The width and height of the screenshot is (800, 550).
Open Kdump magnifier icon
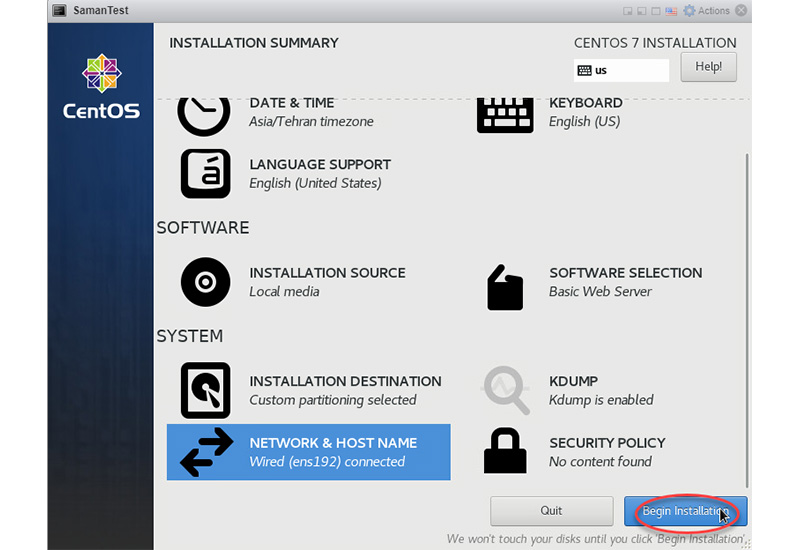[x=505, y=390]
